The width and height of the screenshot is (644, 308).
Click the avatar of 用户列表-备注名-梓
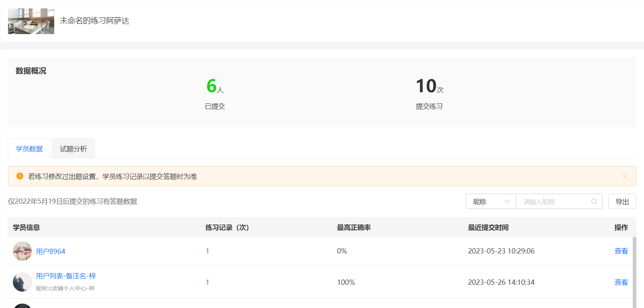[x=22, y=282]
